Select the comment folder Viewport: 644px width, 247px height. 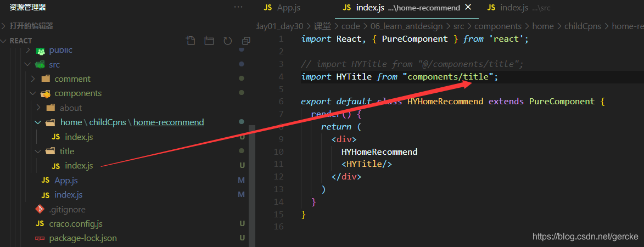click(72, 79)
